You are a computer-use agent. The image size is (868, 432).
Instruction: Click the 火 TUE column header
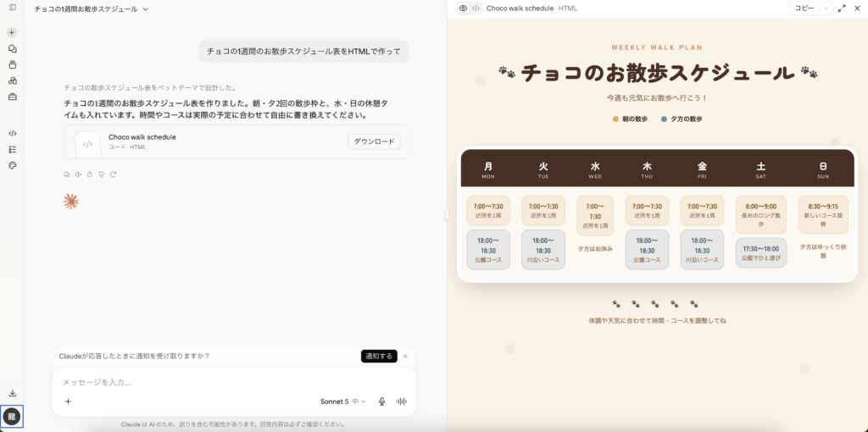(x=543, y=169)
